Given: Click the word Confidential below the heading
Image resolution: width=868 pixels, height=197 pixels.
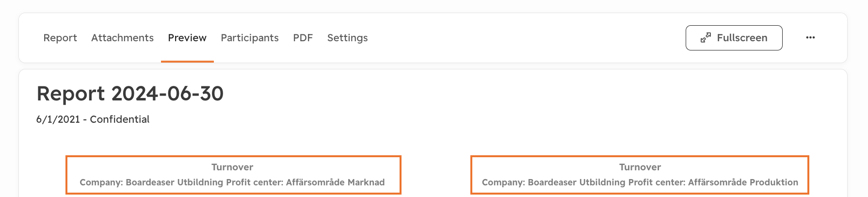Looking at the screenshot, I should pos(119,119).
